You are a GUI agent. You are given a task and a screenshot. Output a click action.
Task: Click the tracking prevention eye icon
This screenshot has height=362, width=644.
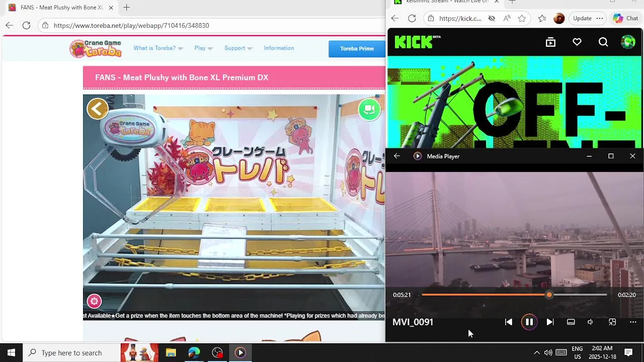(492, 19)
